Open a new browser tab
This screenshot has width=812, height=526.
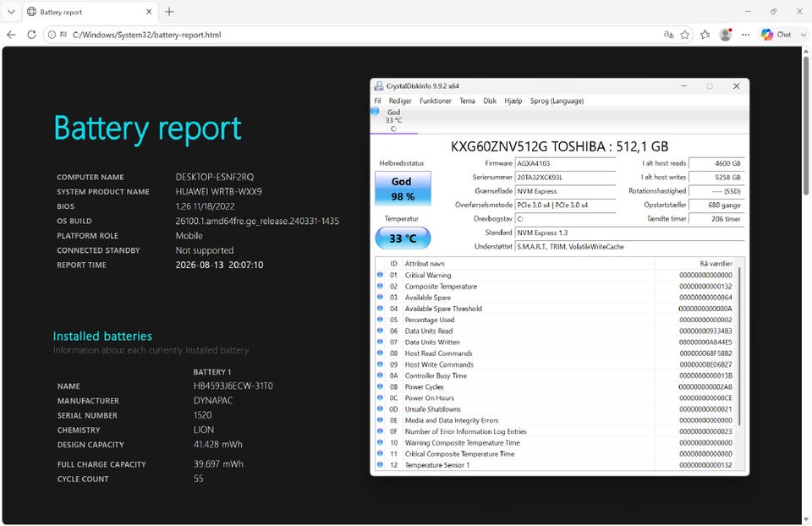click(x=169, y=11)
